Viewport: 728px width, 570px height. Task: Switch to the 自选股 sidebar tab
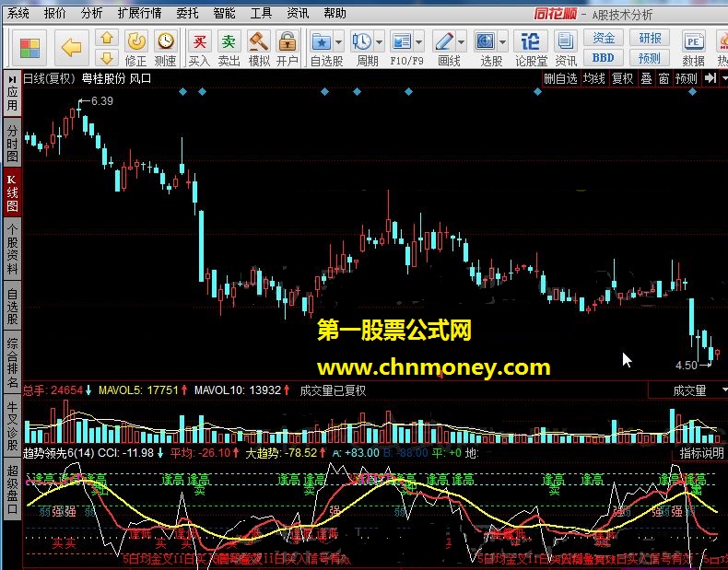[x=12, y=306]
